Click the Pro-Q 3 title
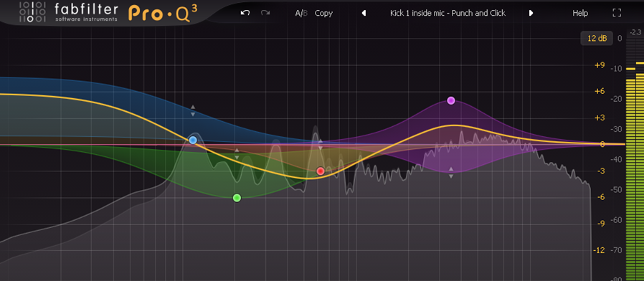Screen dimensions: 644x281 click(x=163, y=12)
